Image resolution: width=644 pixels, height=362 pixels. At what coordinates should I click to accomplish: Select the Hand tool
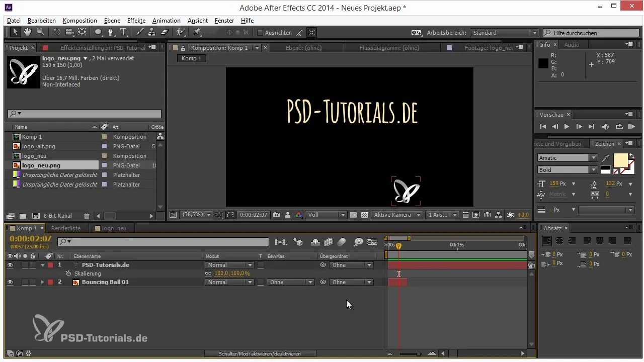point(28,32)
